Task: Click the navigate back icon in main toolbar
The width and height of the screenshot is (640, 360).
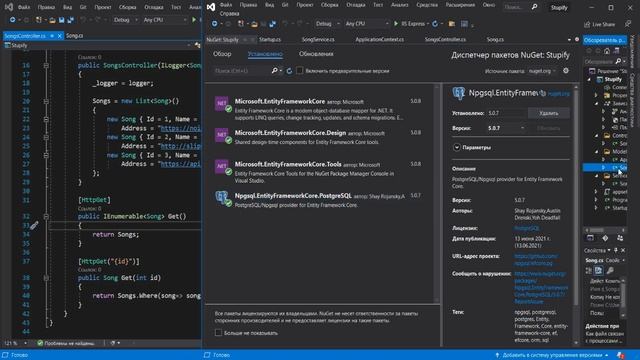Action: click(x=214, y=24)
